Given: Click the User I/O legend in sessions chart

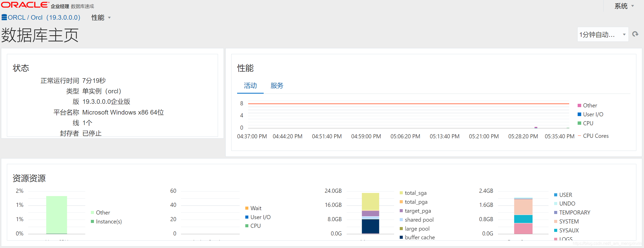Looking at the screenshot, I should (x=258, y=217).
